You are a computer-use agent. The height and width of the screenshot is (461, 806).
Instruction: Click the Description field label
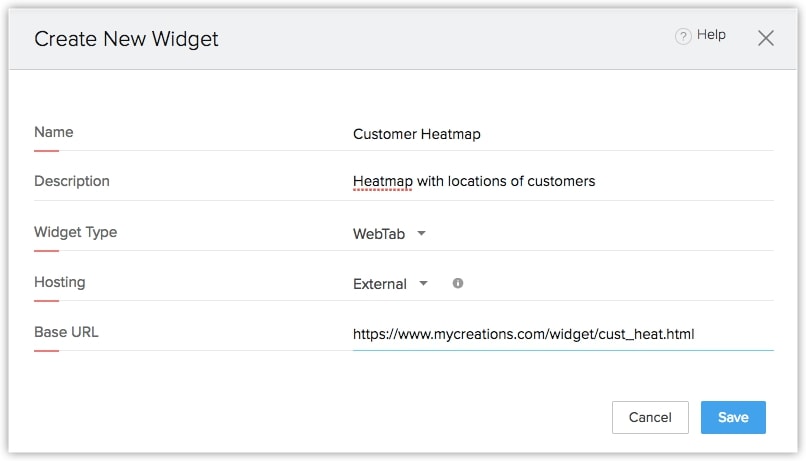[72, 181]
